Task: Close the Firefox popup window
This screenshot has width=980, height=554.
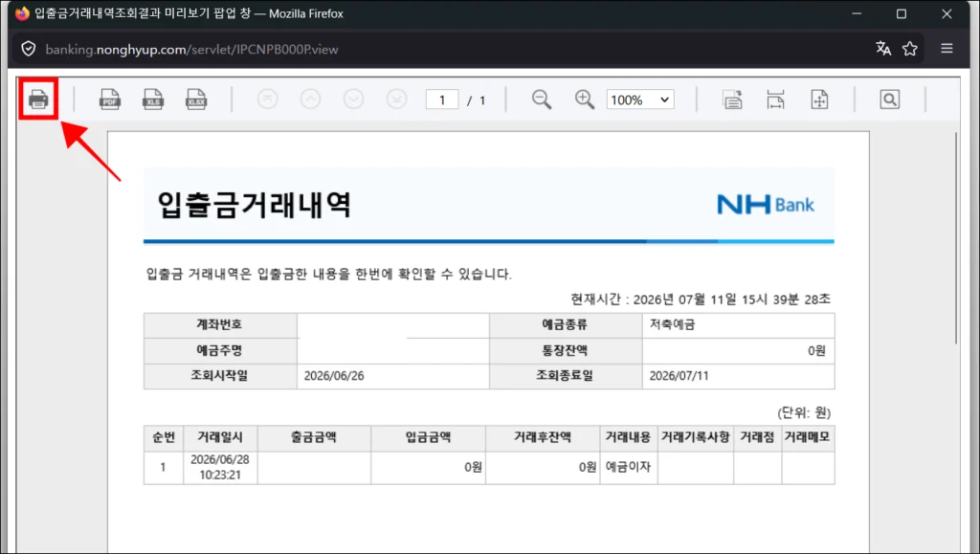Action: pos(947,13)
